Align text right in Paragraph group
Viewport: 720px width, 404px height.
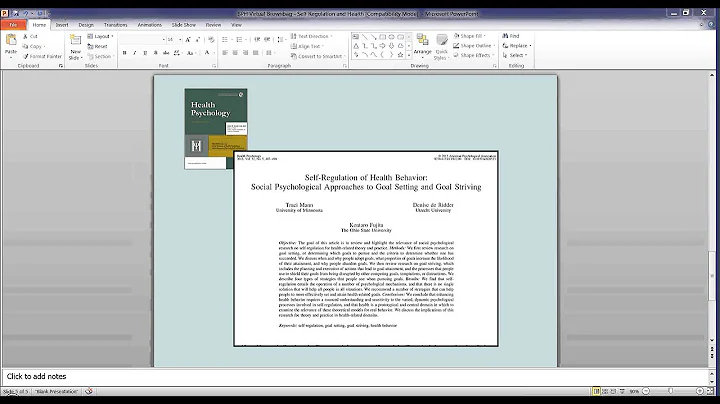(x=245, y=53)
